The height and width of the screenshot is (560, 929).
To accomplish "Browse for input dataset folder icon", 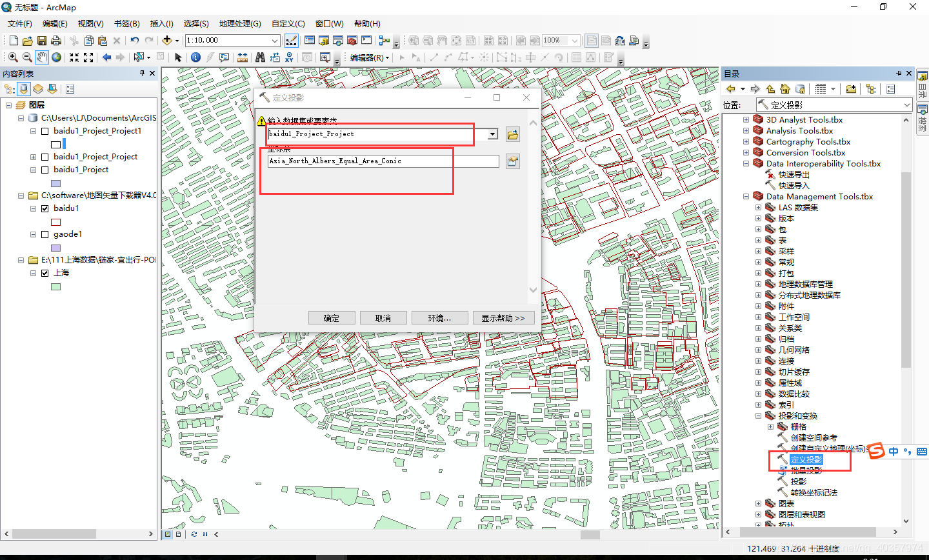I will pos(513,135).
